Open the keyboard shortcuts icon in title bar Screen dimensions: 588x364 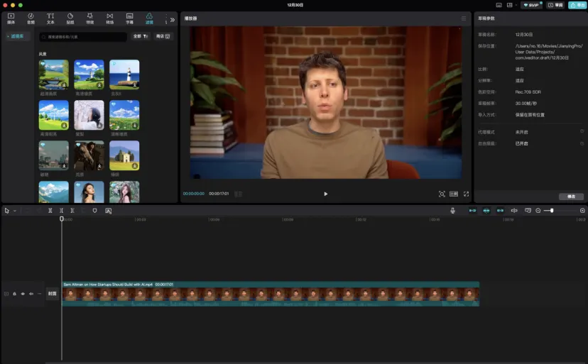click(x=499, y=5)
